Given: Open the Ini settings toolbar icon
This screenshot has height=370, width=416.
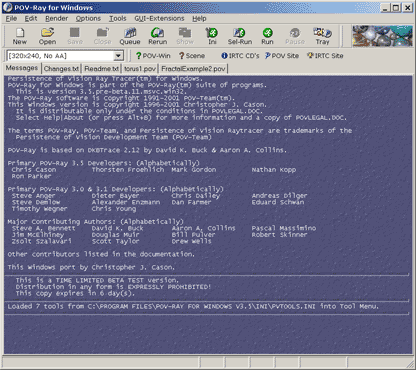Looking at the screenshot, I should coord(212,36).
